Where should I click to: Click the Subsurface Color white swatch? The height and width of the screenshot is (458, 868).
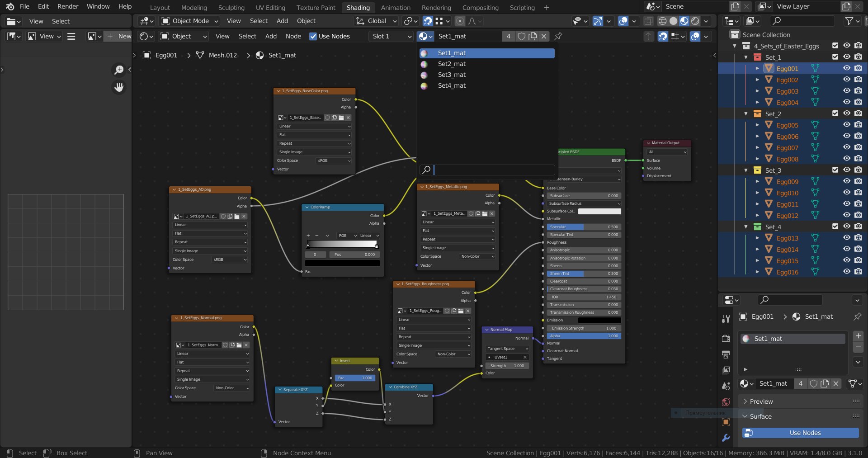click(599, 211)
